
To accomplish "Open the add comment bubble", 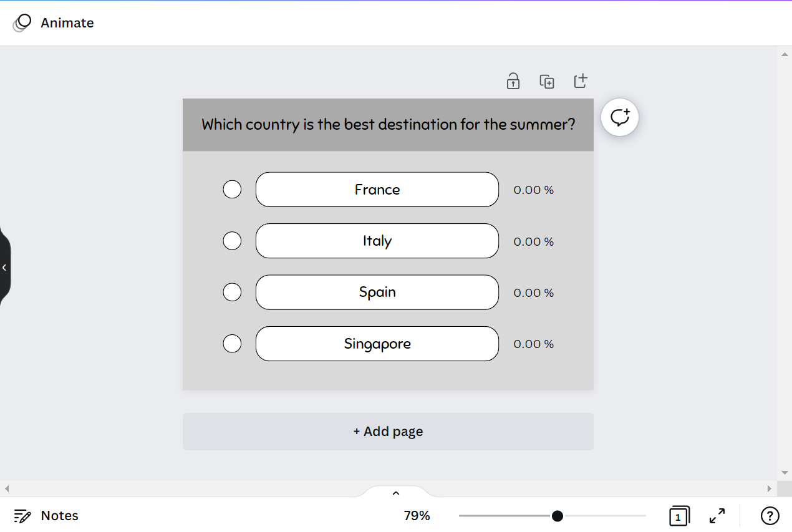I will (x=620, y=117).
